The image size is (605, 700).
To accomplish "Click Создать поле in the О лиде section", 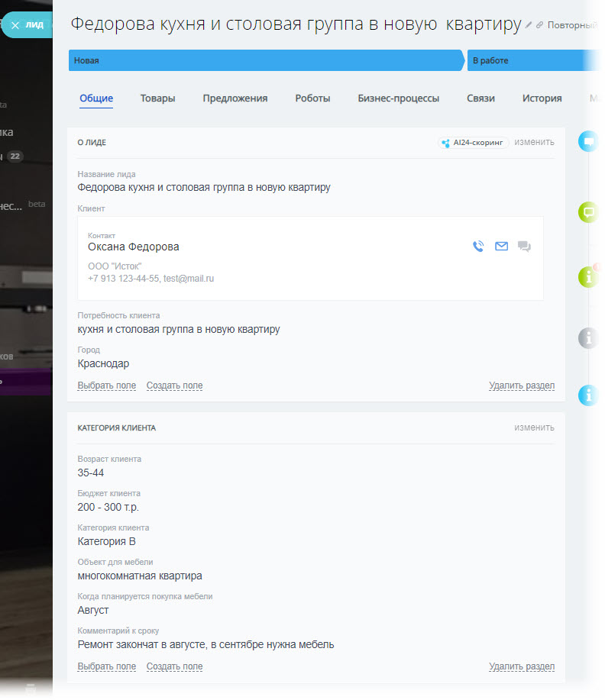I will (x=175, y=385).
